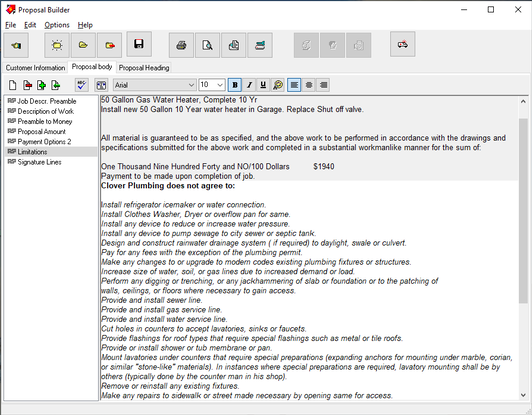
Task: Toggle underline formatting
Action: click(x=263, y=85)
